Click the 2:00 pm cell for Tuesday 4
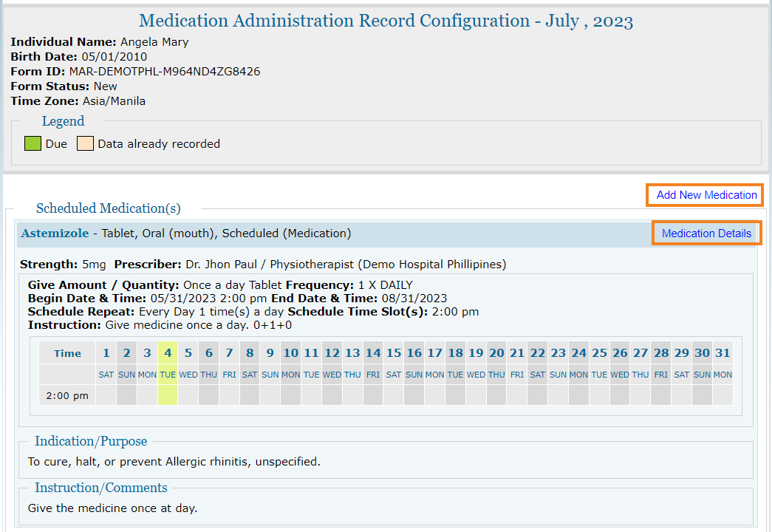 tap(168, 395)
